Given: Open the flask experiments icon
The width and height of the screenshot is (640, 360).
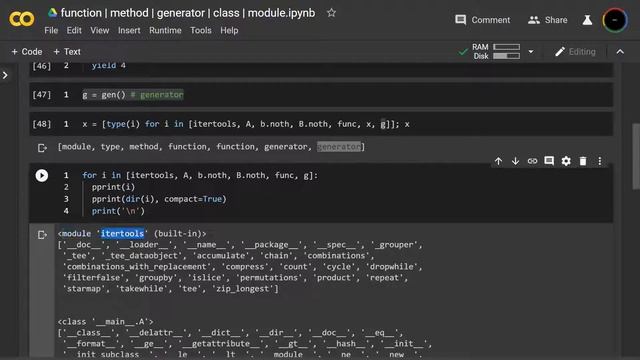Looking at the screenshot, I should [587, 20].
